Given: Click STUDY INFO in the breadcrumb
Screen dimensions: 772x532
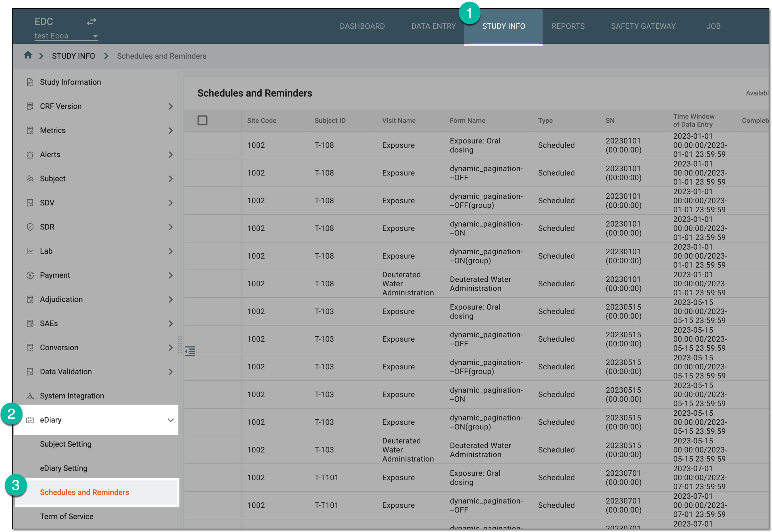Looking at the screenshot, I should coord(73,56).
